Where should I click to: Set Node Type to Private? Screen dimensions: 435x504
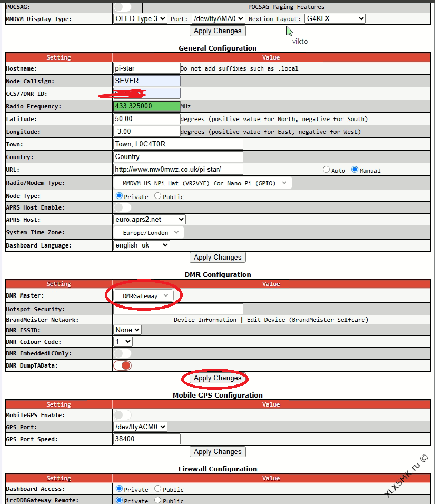[119, 196]
